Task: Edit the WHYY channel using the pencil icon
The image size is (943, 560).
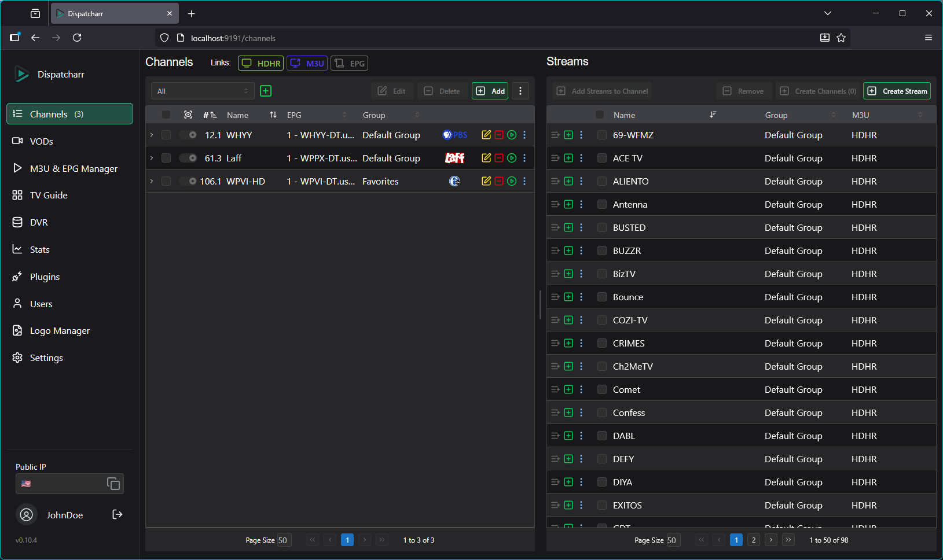Action: coord(486,135)
